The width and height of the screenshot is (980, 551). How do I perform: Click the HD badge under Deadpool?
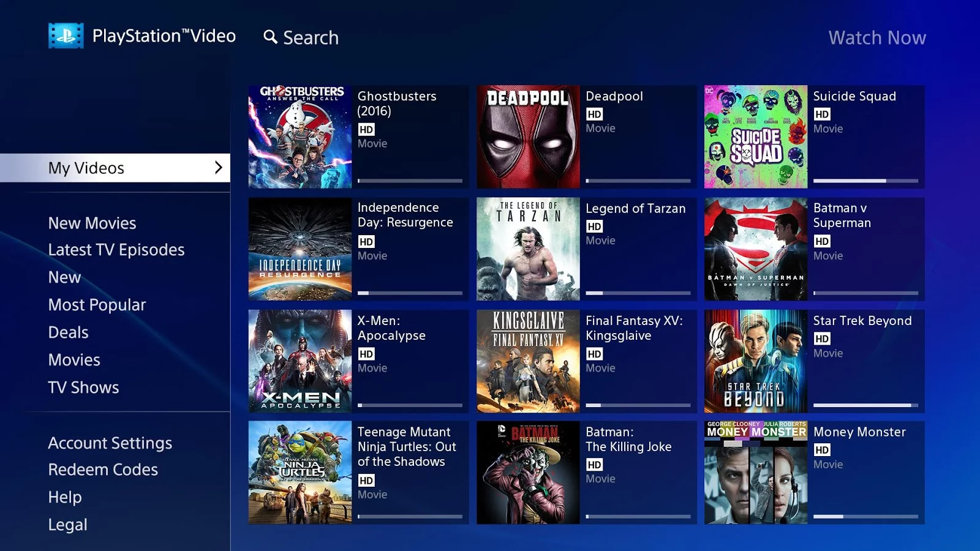[594, 114]
